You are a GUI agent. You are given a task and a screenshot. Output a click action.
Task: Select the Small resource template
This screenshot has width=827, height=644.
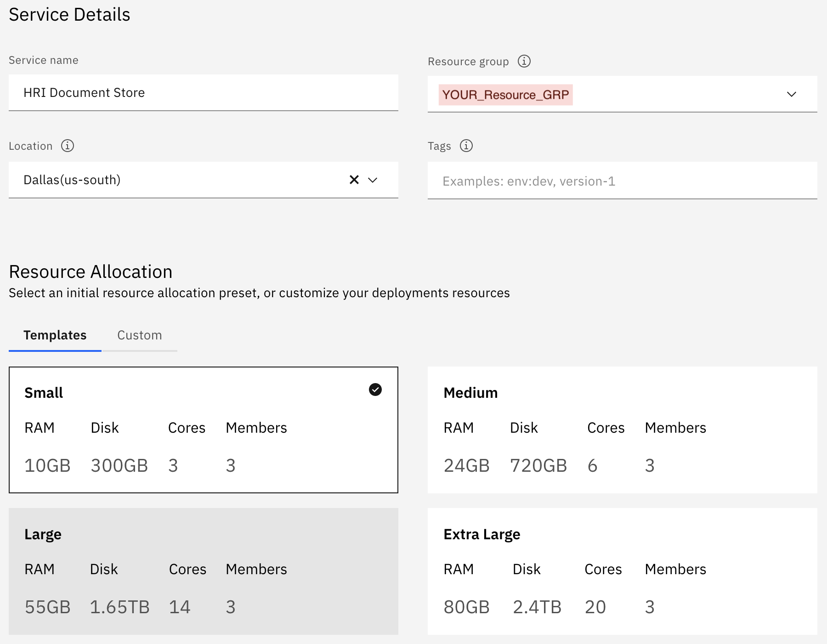tap(204, 430)
